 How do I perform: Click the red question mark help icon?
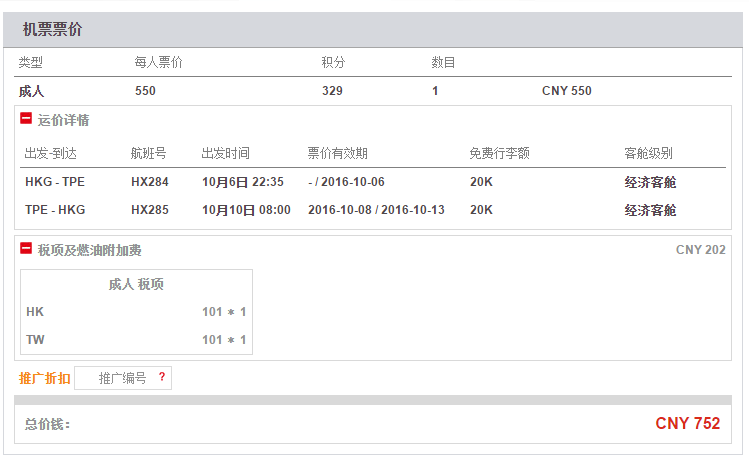coord(162,377)
